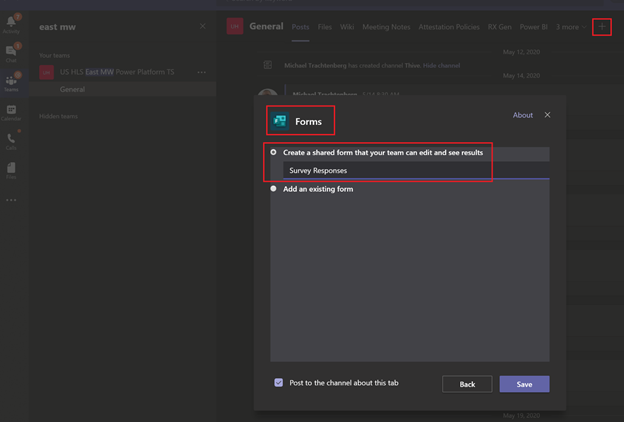Add a tab with the plus icon

(x=602, y=27)
